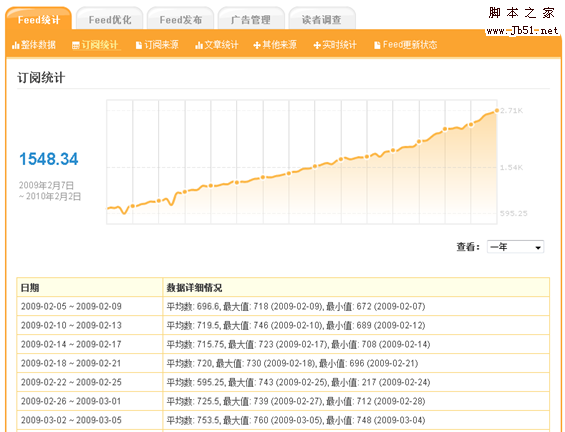Click the www.jb51.net watermark link
The width and height of the screenshot is (565, 432).
522,31
